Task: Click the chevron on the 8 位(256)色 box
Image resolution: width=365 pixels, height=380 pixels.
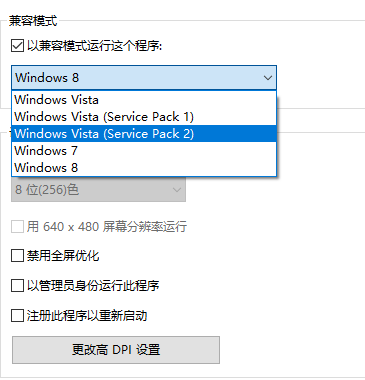Action: pyautogui.click(x=177, y=190)
